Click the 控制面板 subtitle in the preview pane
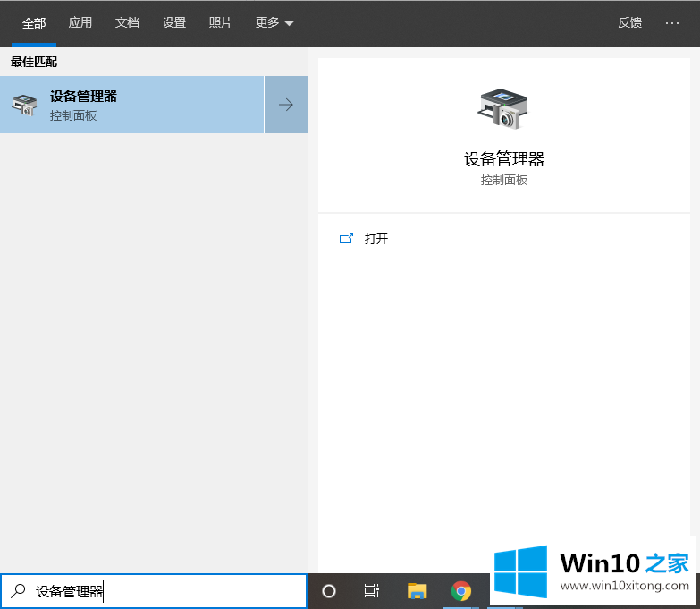 tap(504, 180)
